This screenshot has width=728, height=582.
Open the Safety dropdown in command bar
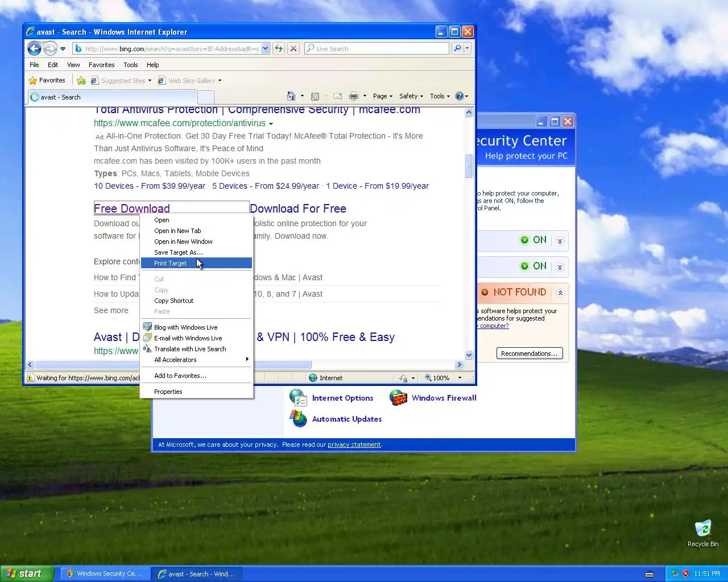pyautogui.click(x=411, y=97)
